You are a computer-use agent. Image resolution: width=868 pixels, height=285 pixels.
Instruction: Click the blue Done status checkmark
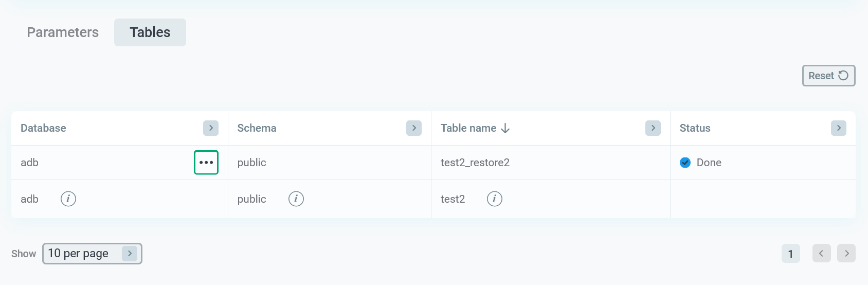(x=685, y=163)
